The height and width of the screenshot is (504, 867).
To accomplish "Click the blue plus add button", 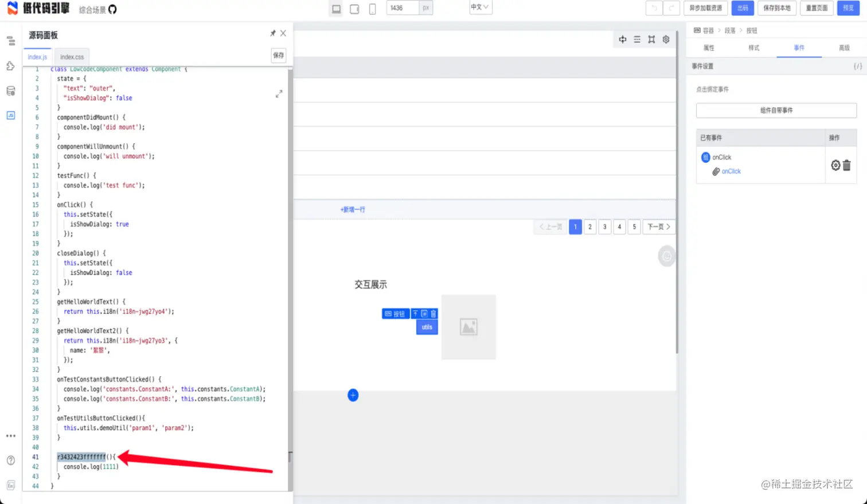I will 353,395.
